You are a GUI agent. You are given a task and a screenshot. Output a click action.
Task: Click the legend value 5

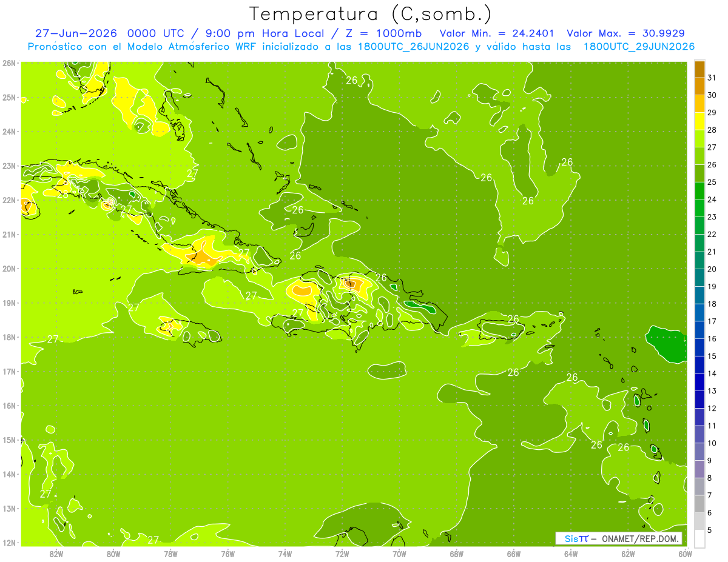(710, 530)
